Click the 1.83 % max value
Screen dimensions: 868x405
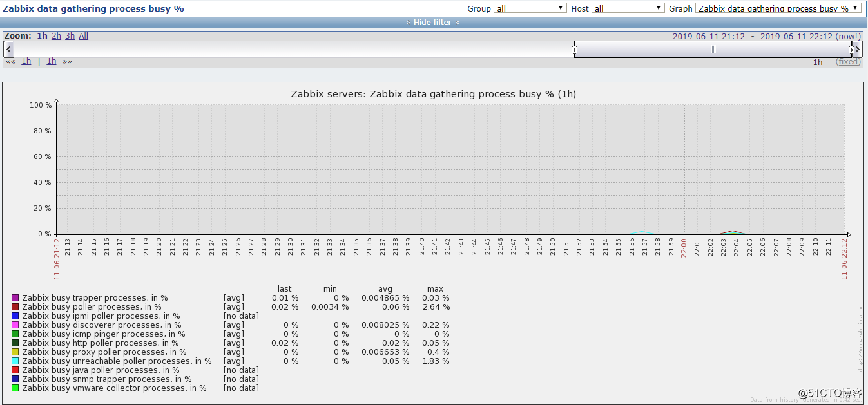click(436, 361)
